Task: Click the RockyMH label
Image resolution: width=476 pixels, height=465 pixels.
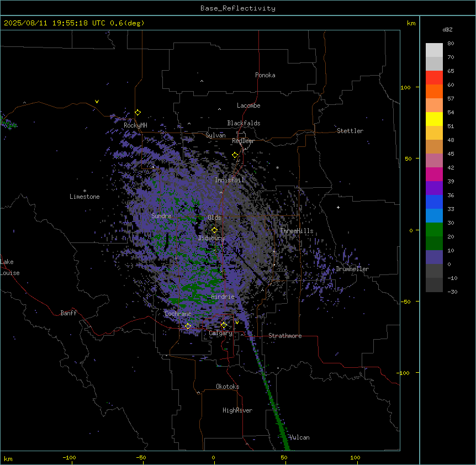Action: coord(135,125)
